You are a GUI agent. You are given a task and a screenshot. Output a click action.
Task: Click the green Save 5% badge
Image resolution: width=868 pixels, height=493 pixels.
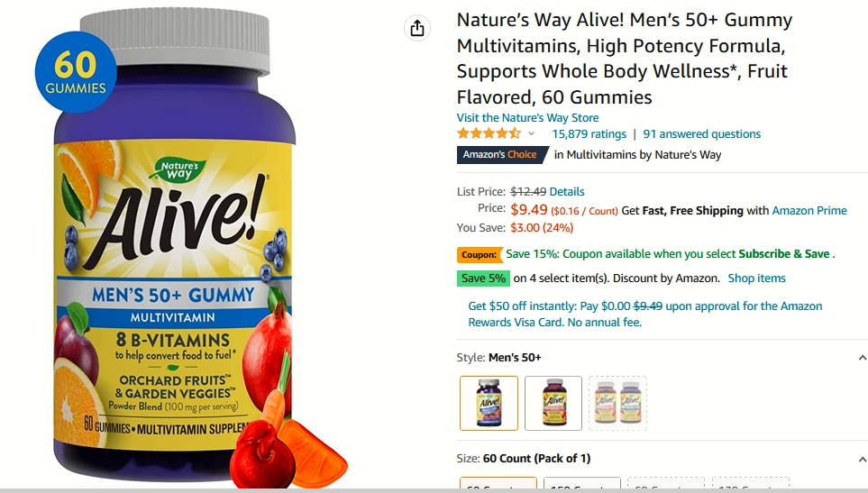pos(483,278)
